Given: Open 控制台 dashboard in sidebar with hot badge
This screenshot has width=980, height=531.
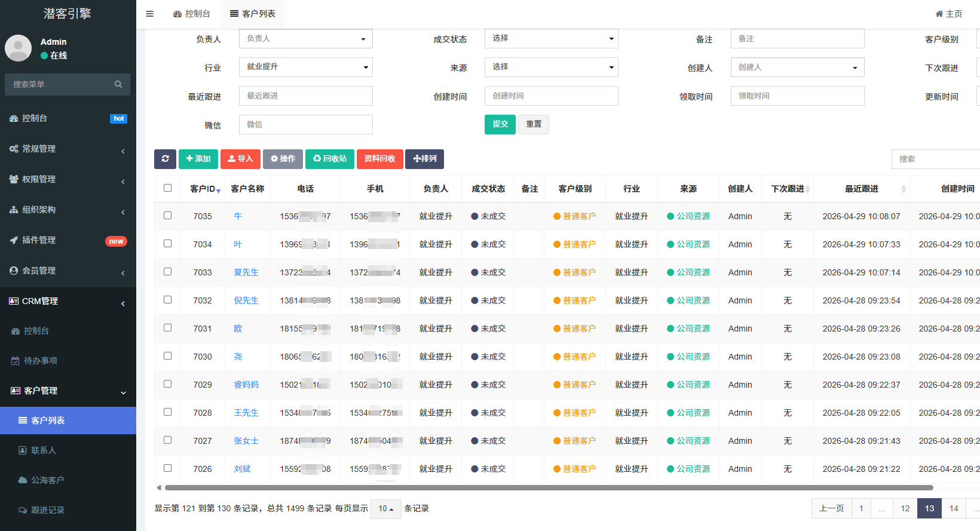Looking at the screenshot, I should (68, 118).
